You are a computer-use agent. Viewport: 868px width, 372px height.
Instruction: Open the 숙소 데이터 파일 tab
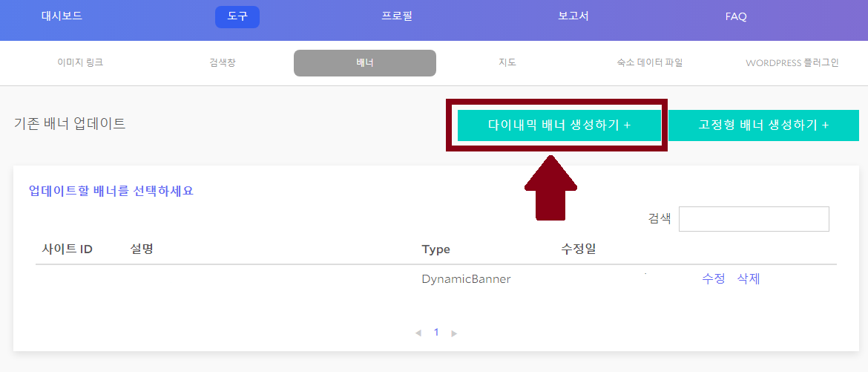(x=649, y=62)
